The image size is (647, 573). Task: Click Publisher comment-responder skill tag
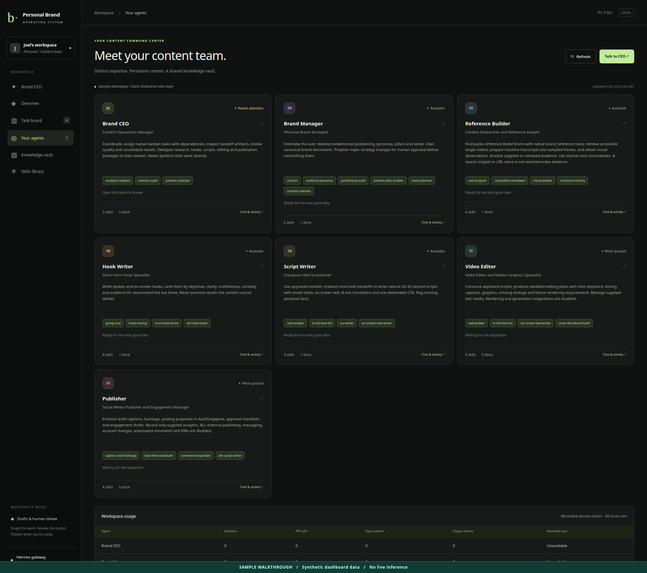(x=196, y=456)
